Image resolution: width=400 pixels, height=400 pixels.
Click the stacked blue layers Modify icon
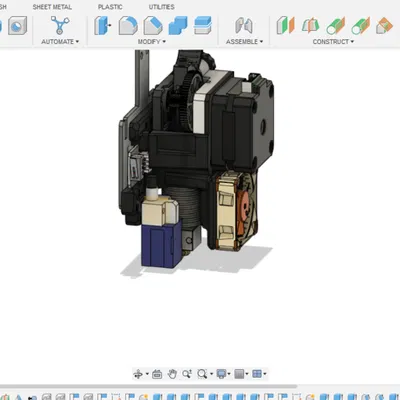point(203,25)
